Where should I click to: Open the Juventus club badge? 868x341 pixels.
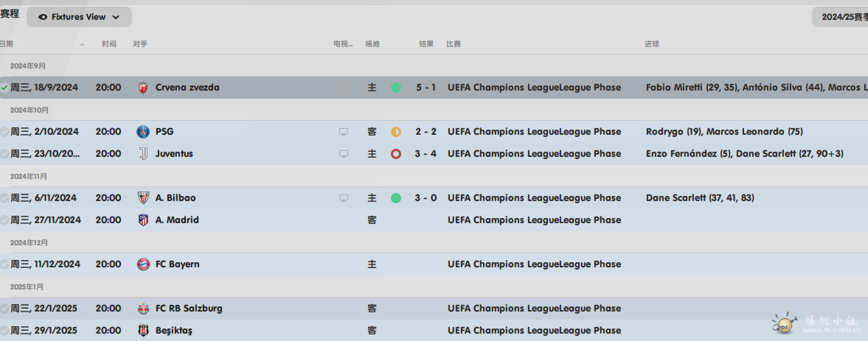tap(143, 154)
